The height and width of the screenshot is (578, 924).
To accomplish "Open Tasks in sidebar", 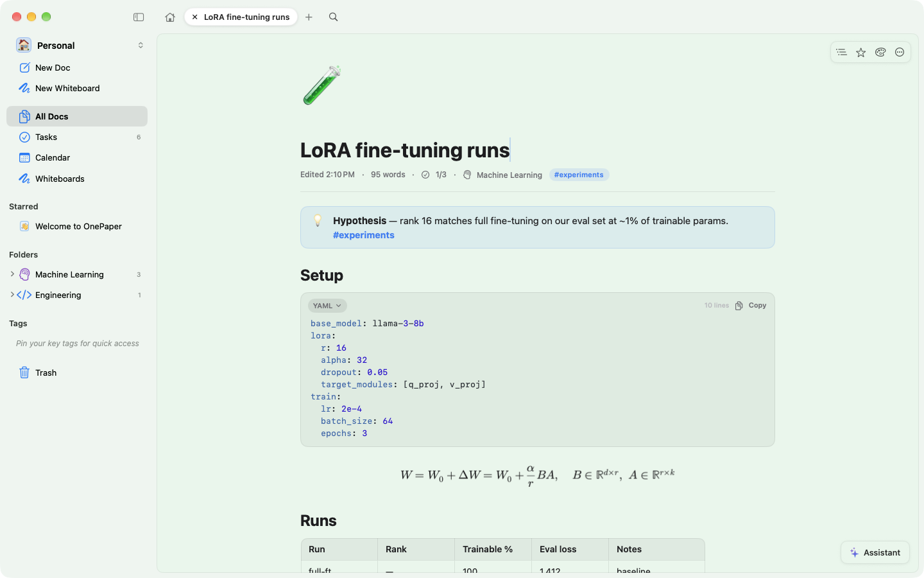I will [77, 137].
